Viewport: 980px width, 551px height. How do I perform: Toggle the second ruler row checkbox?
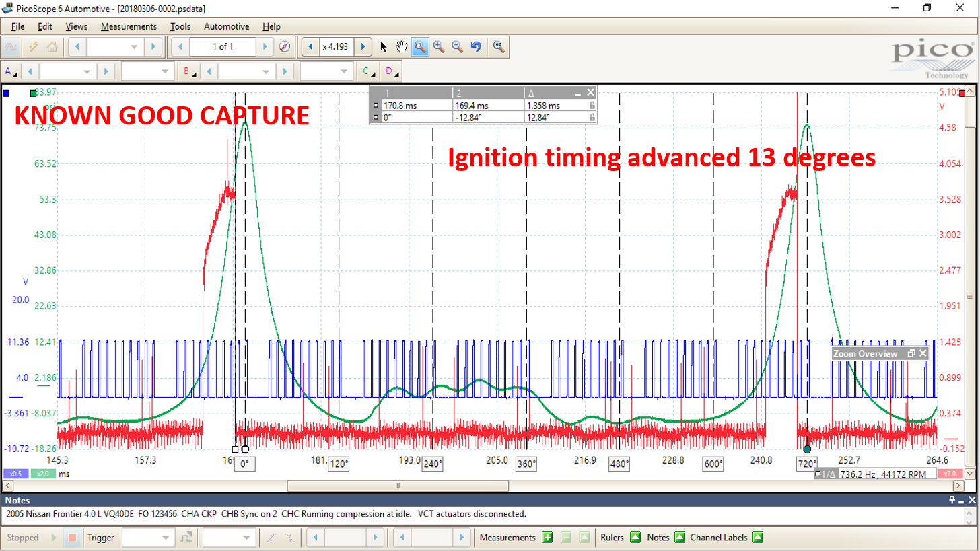(x=376, y=116)
